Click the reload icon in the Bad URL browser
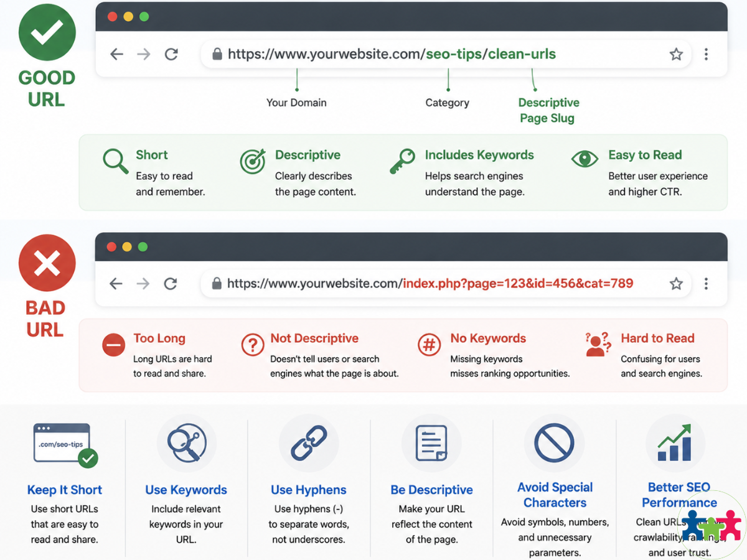Viewport: 747px width, 560px height. pos(171,284)
